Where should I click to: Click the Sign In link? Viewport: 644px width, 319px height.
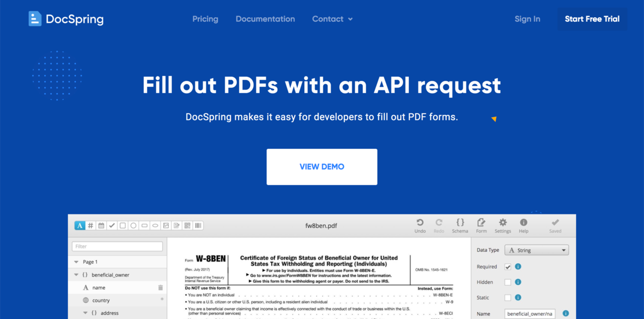[527, 19]
